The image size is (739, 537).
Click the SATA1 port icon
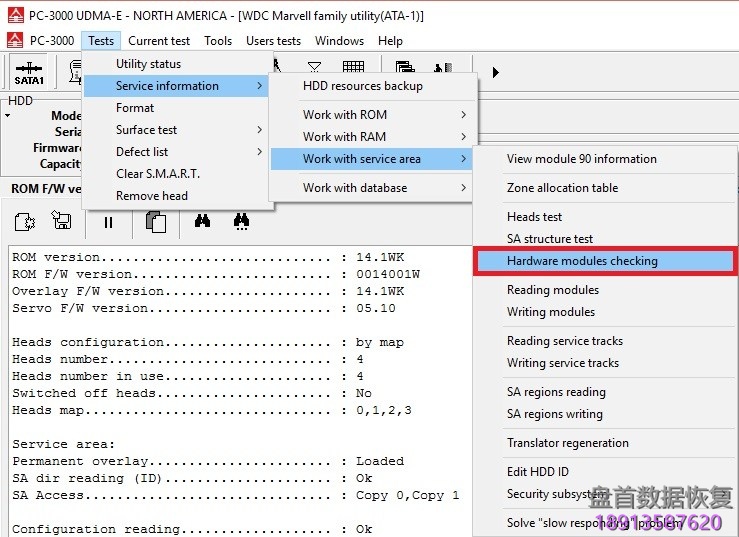pos(29,72)
